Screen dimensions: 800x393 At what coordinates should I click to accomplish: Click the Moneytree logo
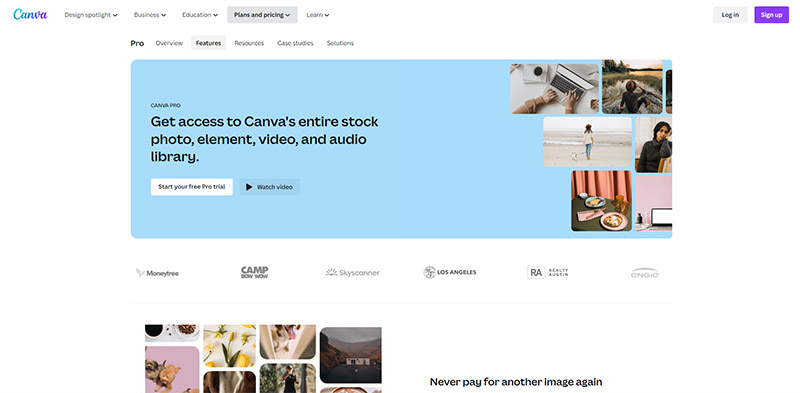(x=157, y=273)
